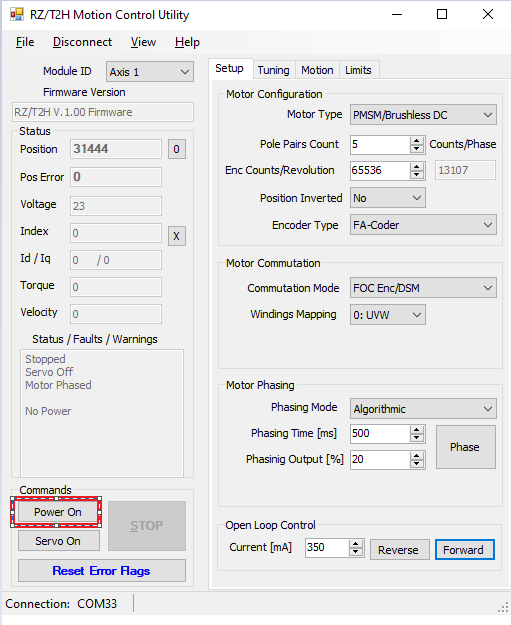The width and height of the screenshot is (511, 625).
Task: Click the position zero reset button
Action: point(177,149)
